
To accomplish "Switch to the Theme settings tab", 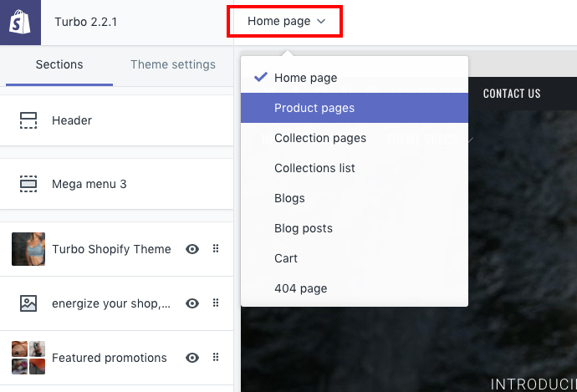I will pyautogui.click(x=173, y=64).
